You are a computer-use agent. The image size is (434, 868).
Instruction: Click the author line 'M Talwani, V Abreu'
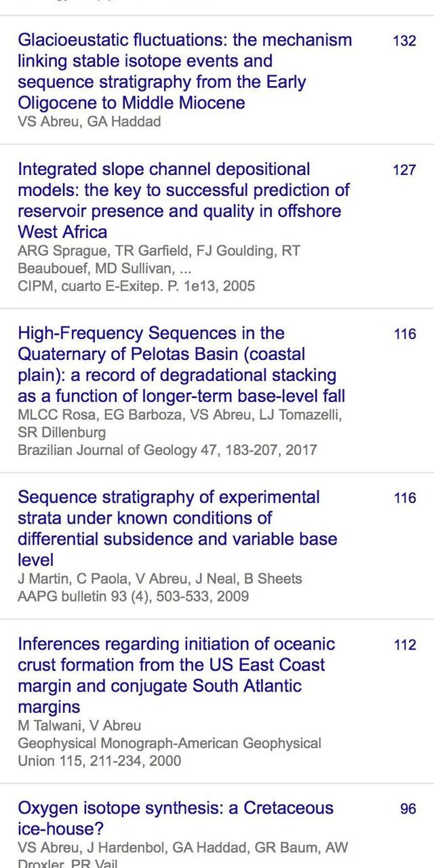(79, 726)
